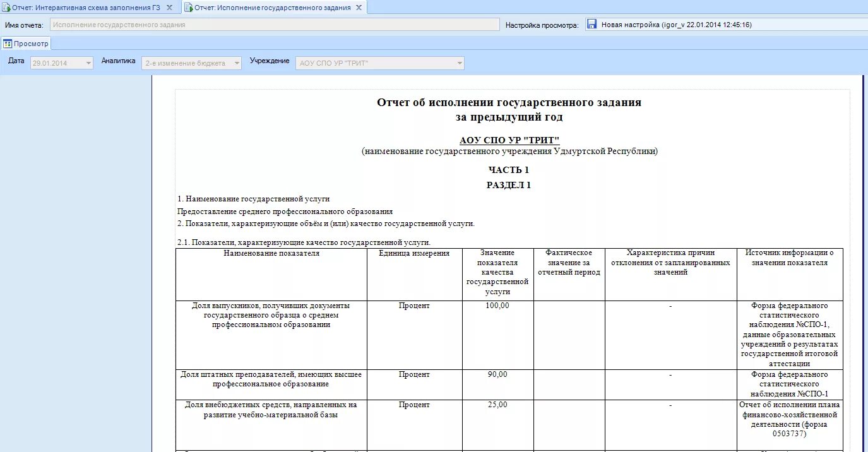Click the save icon near Новая настройка
Viewport: 868px width, 452px height.
click(x=592, y=25)
